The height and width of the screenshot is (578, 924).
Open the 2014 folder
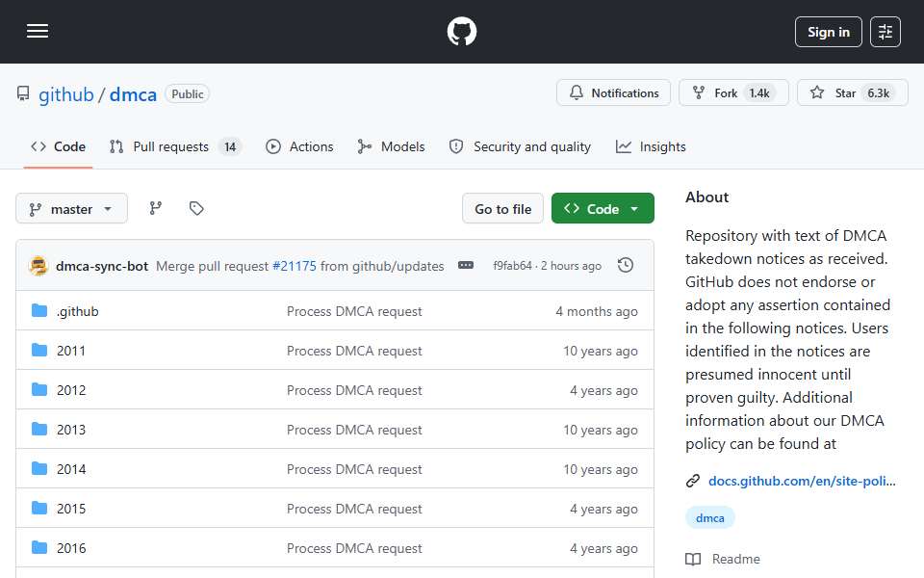[x=71, y=469]
